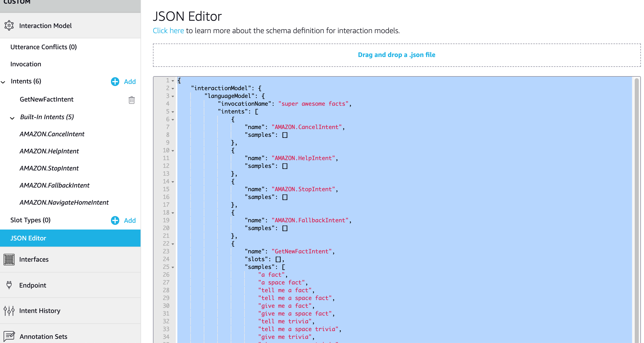The image size is (644, 343).
Task: Fold the intents array at line 5
Action: point(173,112)
